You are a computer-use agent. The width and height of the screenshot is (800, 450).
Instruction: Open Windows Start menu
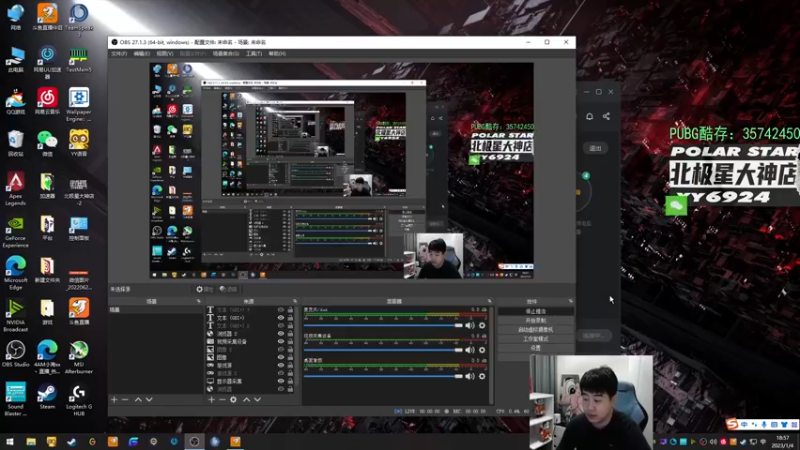10,441
